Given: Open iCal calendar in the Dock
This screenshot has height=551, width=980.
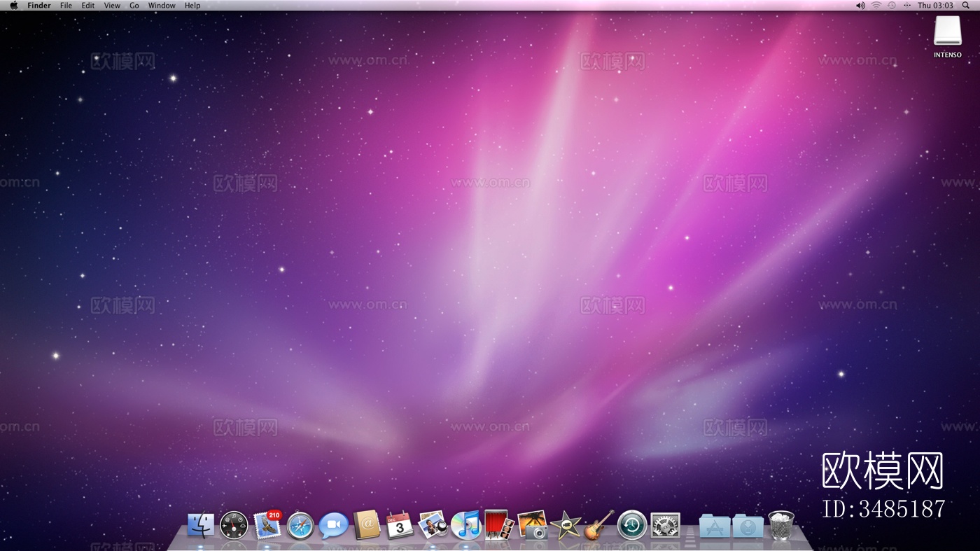Looking at the screenshot, I should click(400, 525).
